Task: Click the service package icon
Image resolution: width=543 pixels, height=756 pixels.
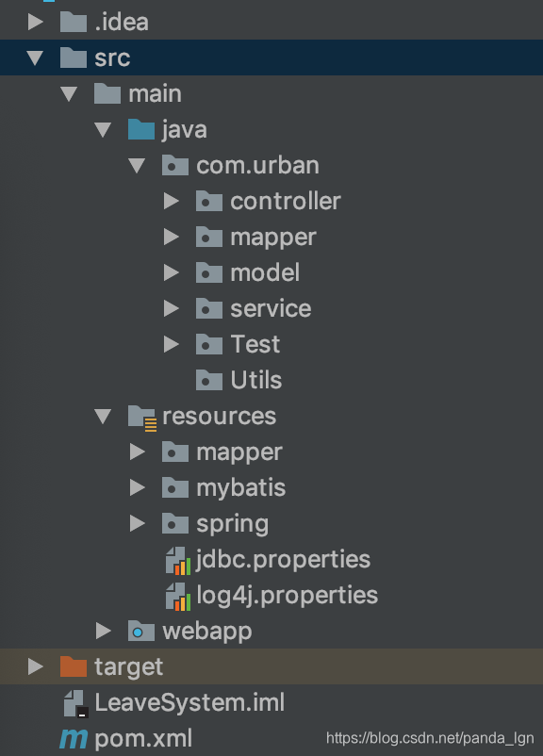Action: (x=209, y=308)
